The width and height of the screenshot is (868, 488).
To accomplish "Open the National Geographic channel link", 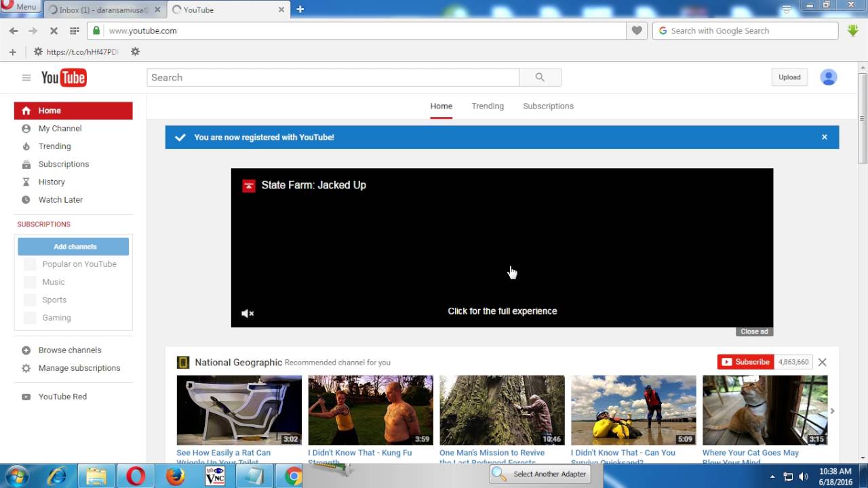I will tap(238, 363).
